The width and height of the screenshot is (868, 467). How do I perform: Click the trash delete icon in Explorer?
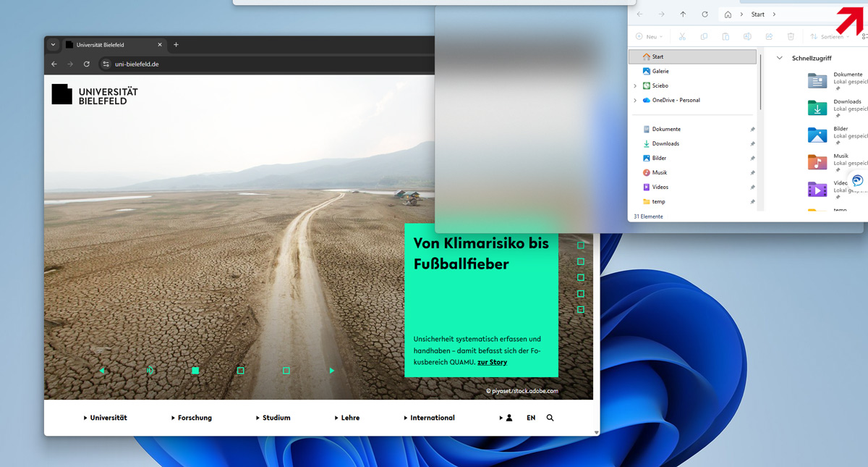(x=791, y=36)
